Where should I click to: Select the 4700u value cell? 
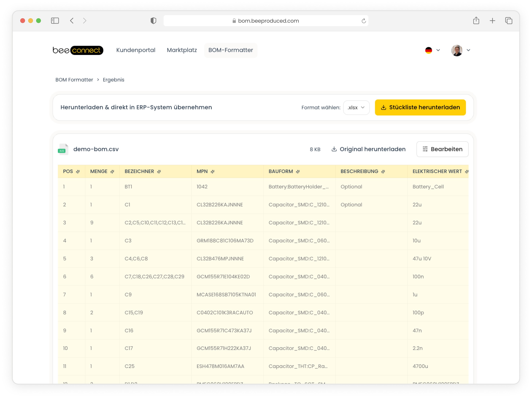[x=438, y=366]
